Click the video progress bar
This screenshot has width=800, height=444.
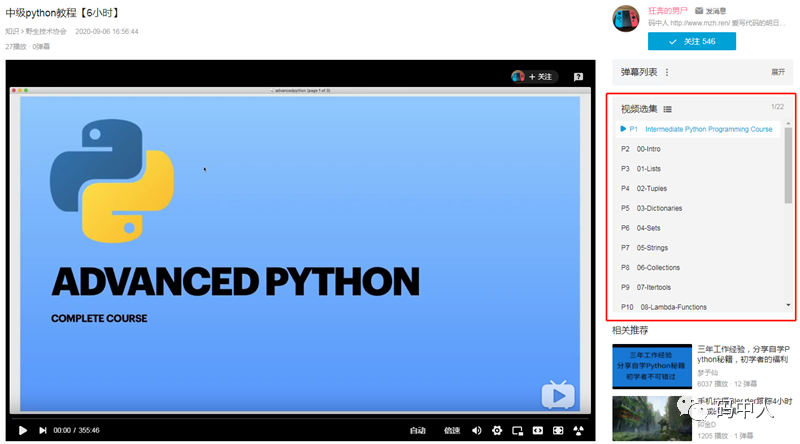(300, 417)
